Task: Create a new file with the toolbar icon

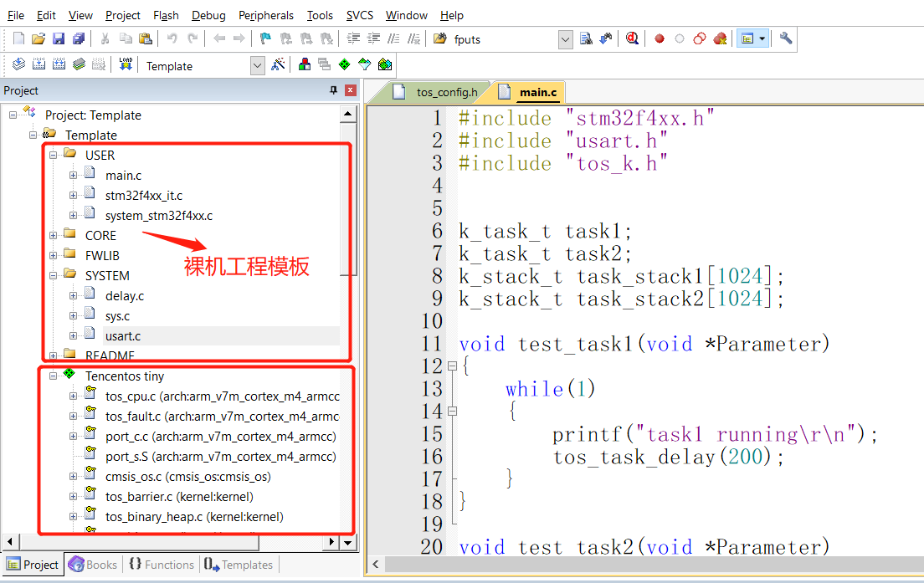Action: coord(19,38)
